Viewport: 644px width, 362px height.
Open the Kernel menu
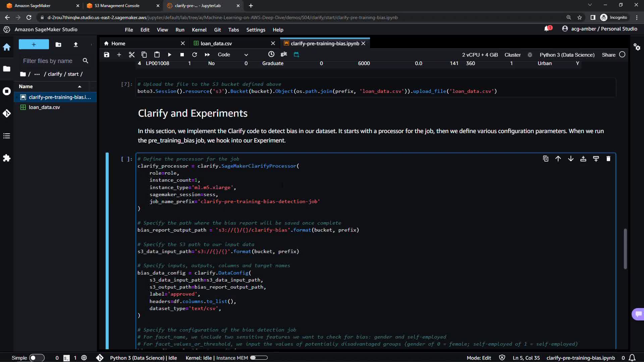click(199, 30)
